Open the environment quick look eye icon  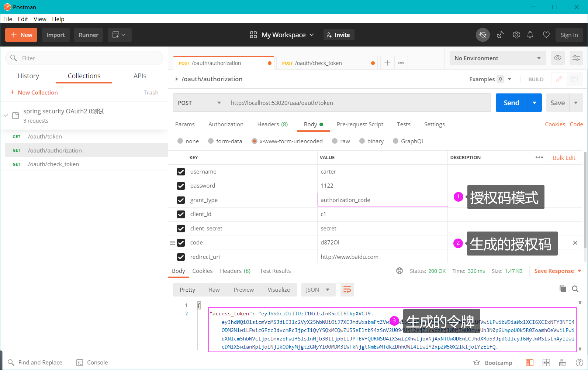click(x=558, y=58)
